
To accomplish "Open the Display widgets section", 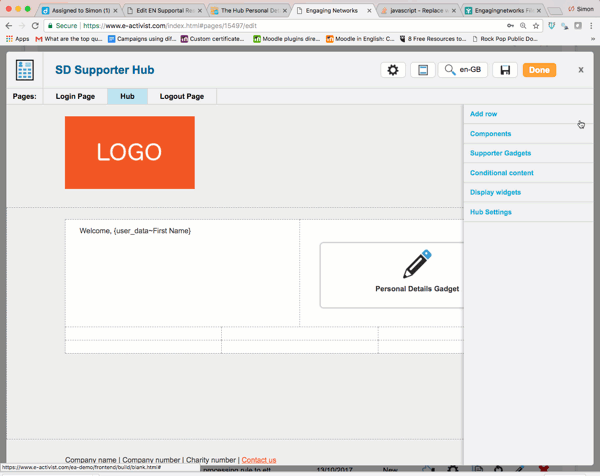I will tap(495, 192).
